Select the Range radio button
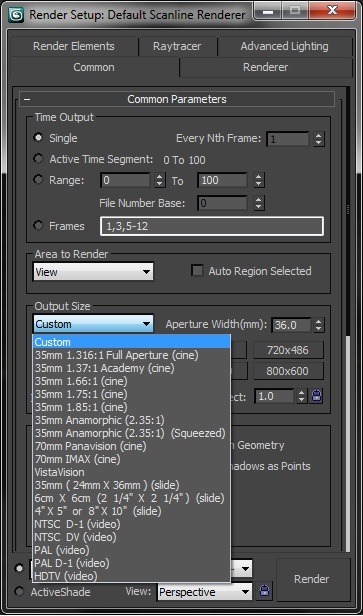 tap(38, 180)
